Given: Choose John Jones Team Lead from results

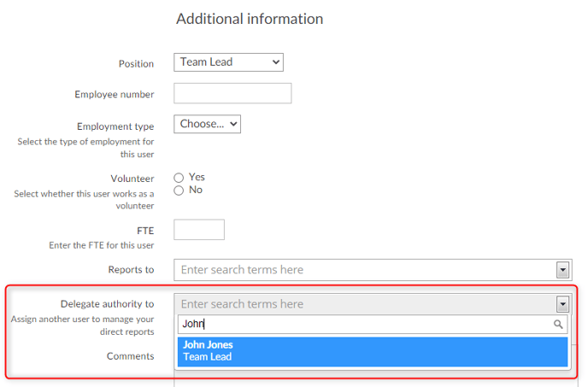Looking at the screenshot, I should click(373, 351).
